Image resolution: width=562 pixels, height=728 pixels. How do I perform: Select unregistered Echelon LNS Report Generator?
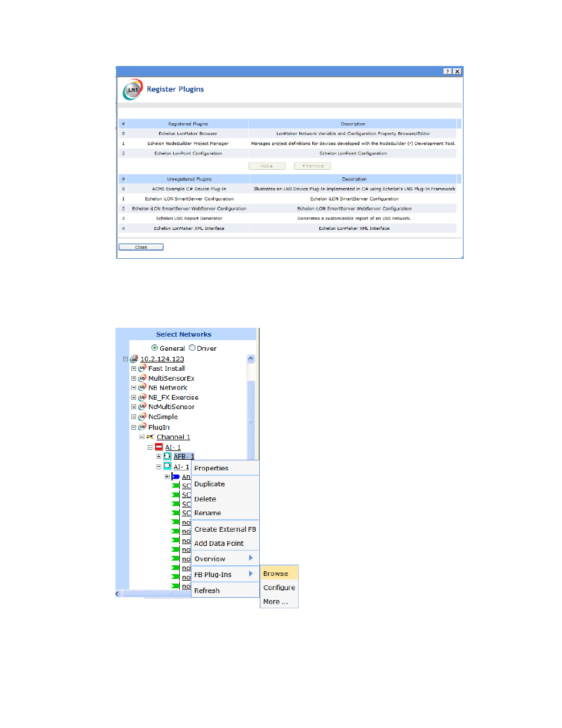coord(189,218)
